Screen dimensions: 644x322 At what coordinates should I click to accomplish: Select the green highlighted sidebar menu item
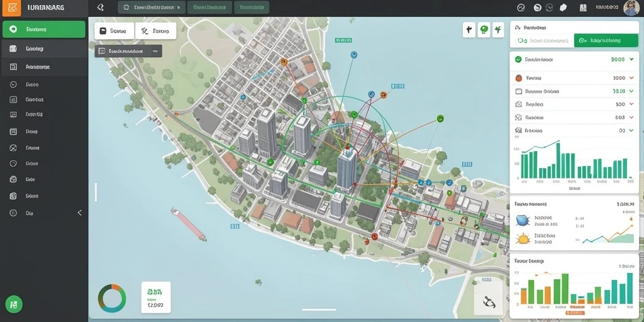pyautogui.click(x=44, y=30)
